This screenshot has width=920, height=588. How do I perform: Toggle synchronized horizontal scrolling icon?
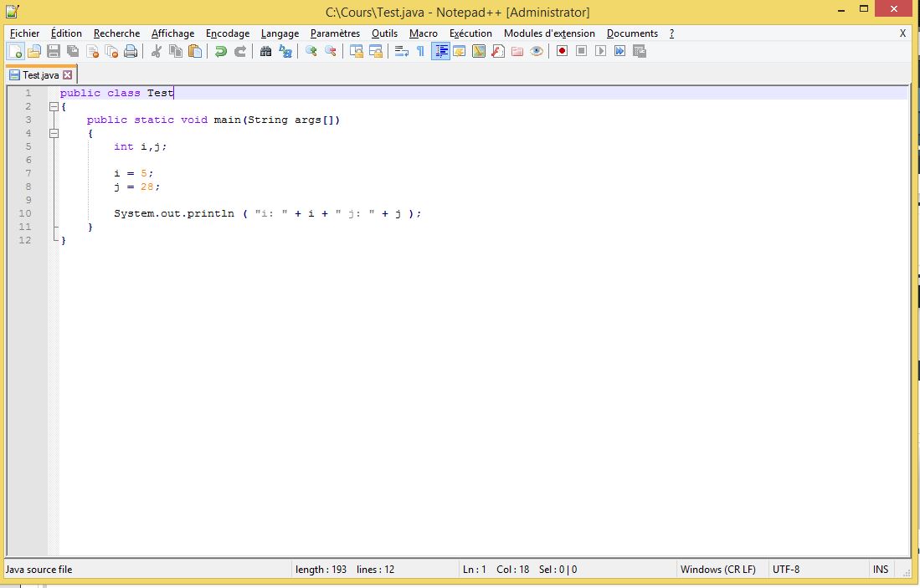(376, 52)
